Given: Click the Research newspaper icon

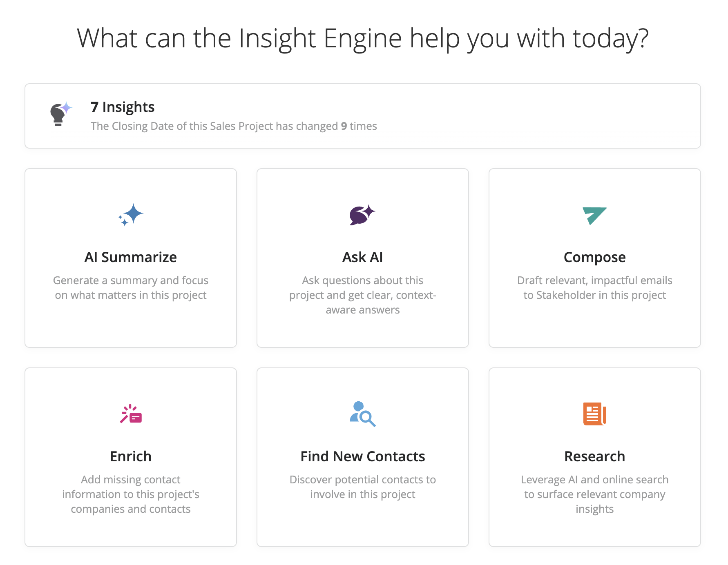Looking at the screenshot, I should (x=594, y=414).
